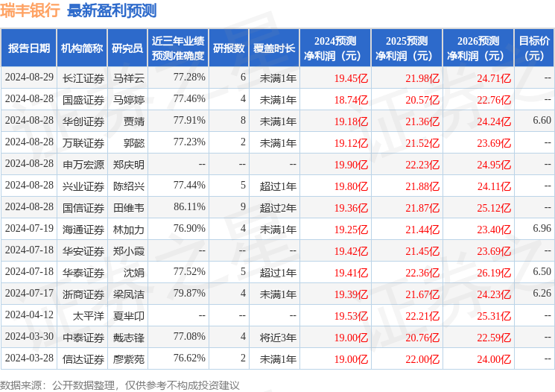Select the 国信证券 institution cell
Screen dimensions: 555x392
[83, 208]
